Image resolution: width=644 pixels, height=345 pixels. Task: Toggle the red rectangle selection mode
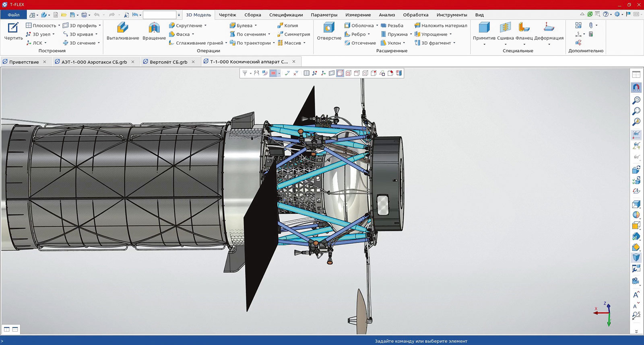click(x=273, y=73)
